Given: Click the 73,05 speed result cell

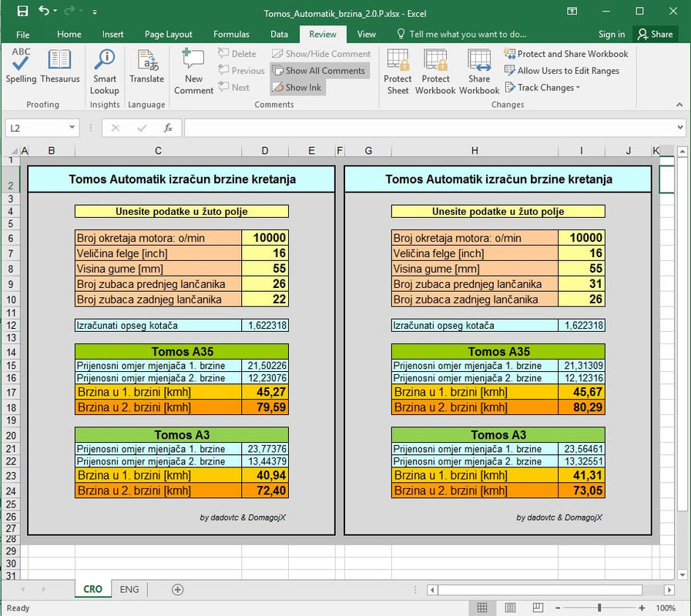Looking at the screenshot, I should 582,490.
